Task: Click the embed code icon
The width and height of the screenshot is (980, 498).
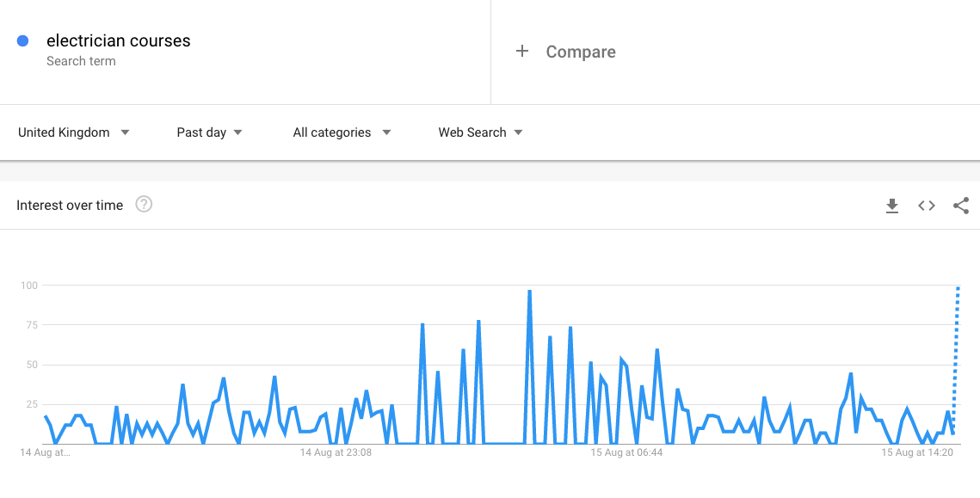Action: point(927,206)
